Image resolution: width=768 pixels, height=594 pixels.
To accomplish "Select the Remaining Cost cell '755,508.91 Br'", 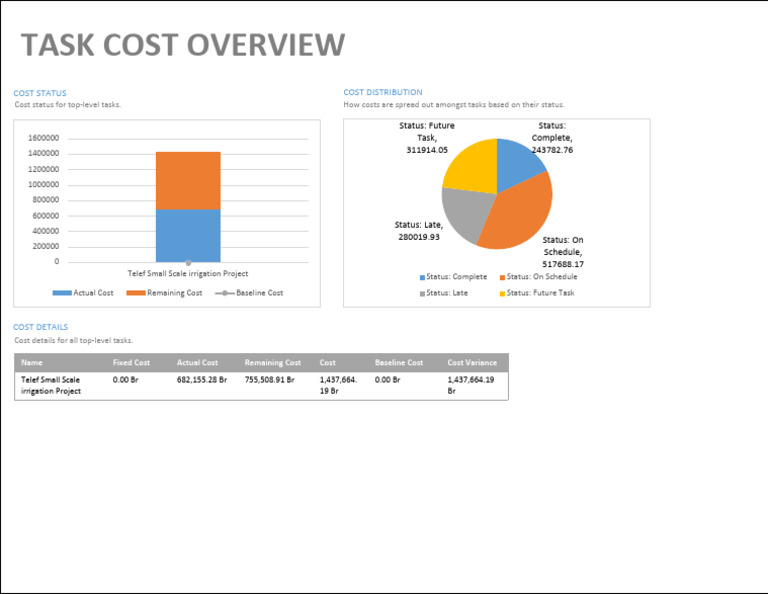I will click(270, 380).
